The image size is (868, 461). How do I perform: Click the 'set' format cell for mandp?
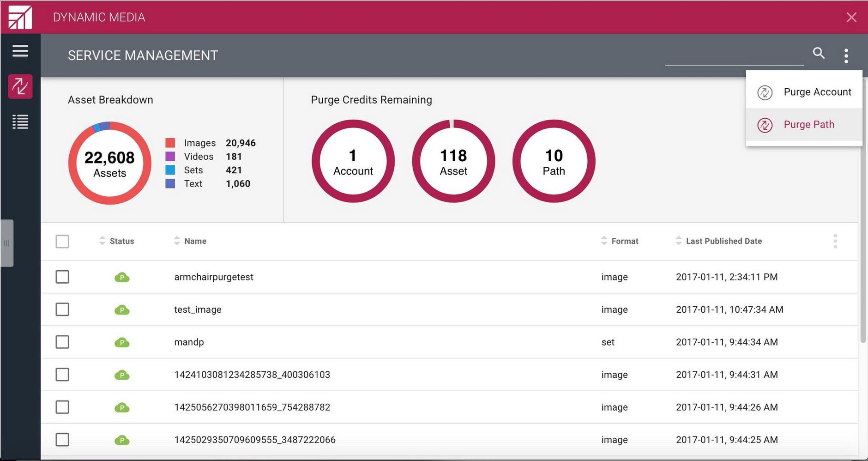coord(608,342)
